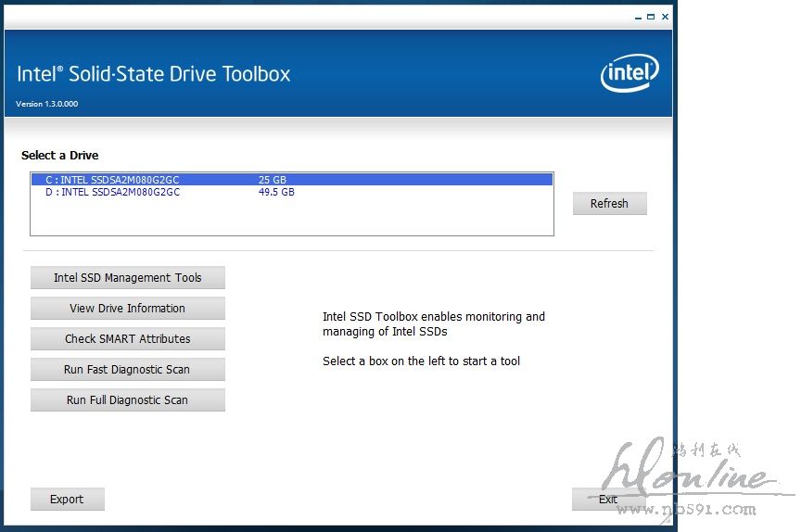Check SMART Attributes of the drive

(x=127, y=338)
